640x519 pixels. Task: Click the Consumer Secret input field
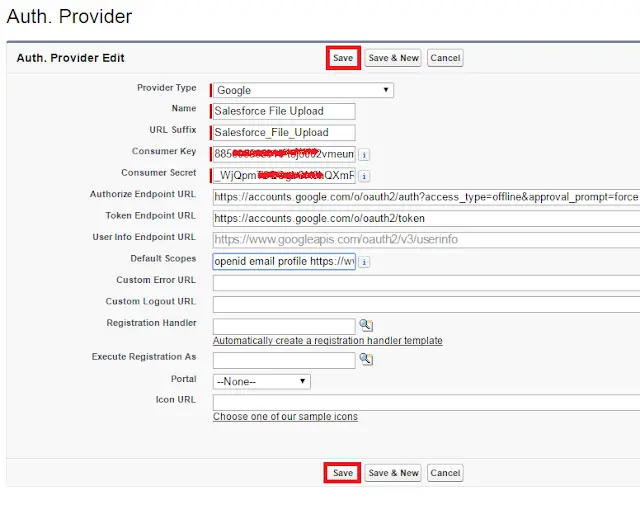(x=284, y=175)
